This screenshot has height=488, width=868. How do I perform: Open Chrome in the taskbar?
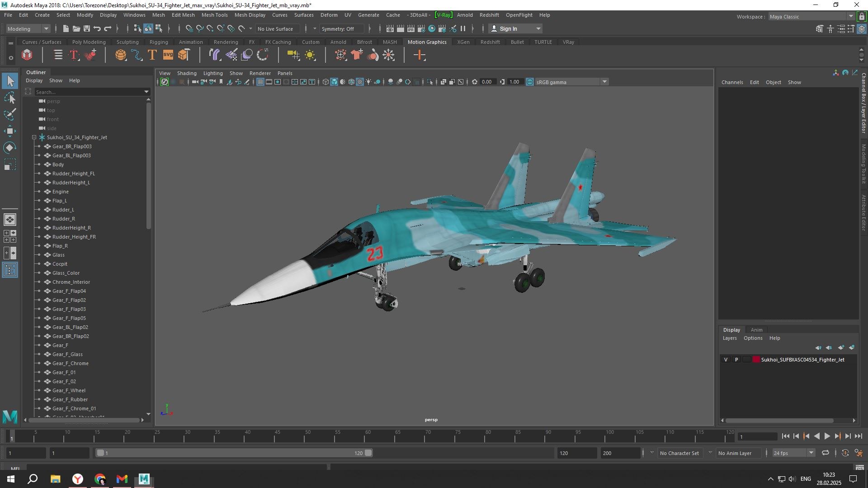click(x=100, y=479)
